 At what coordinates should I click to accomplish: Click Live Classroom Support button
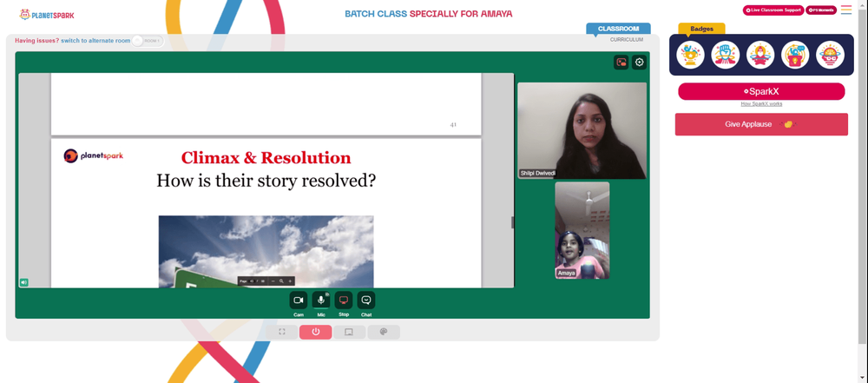click(x=773, y=10)
